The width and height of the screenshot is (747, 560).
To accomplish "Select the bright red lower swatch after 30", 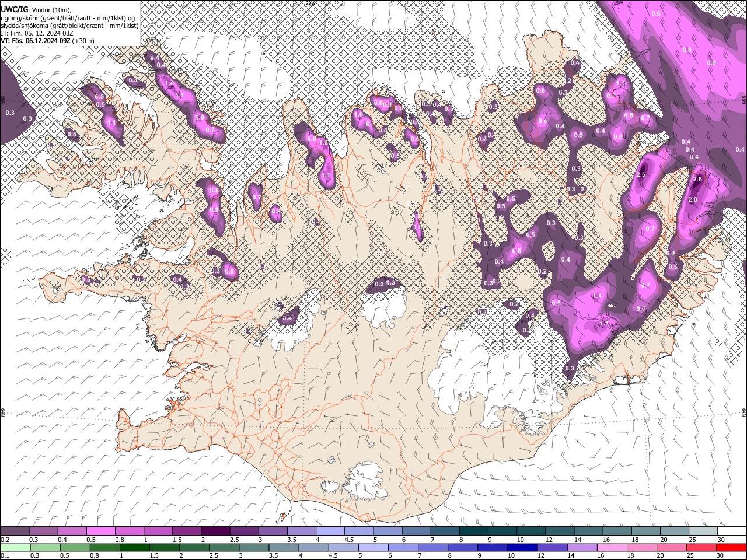I will pos(731,547).
